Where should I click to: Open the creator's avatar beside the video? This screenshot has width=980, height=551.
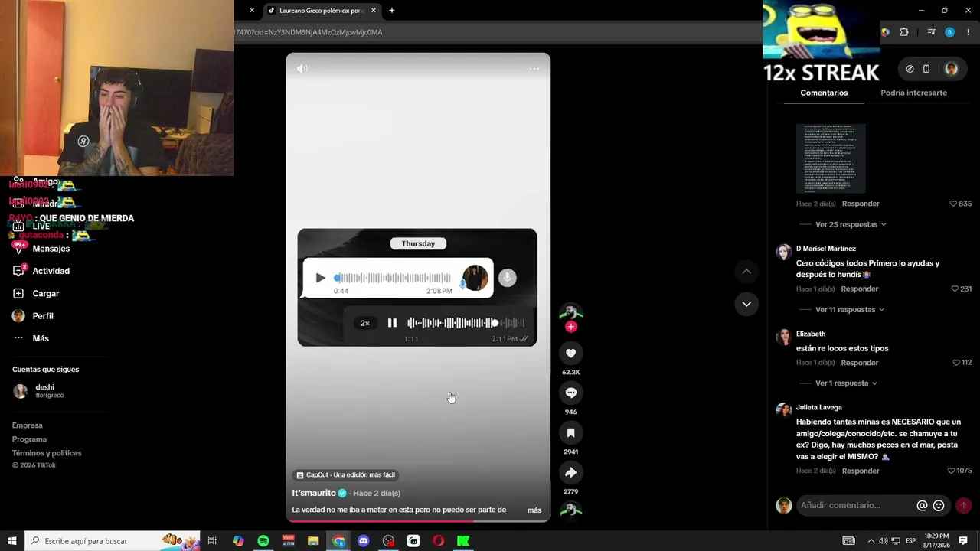click(570, 312)
